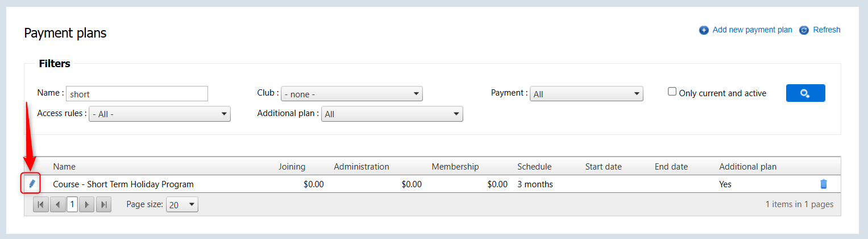Go to the previous page of results
The width and height of the screenshot is (868, 239).
(x=57, y=205)
